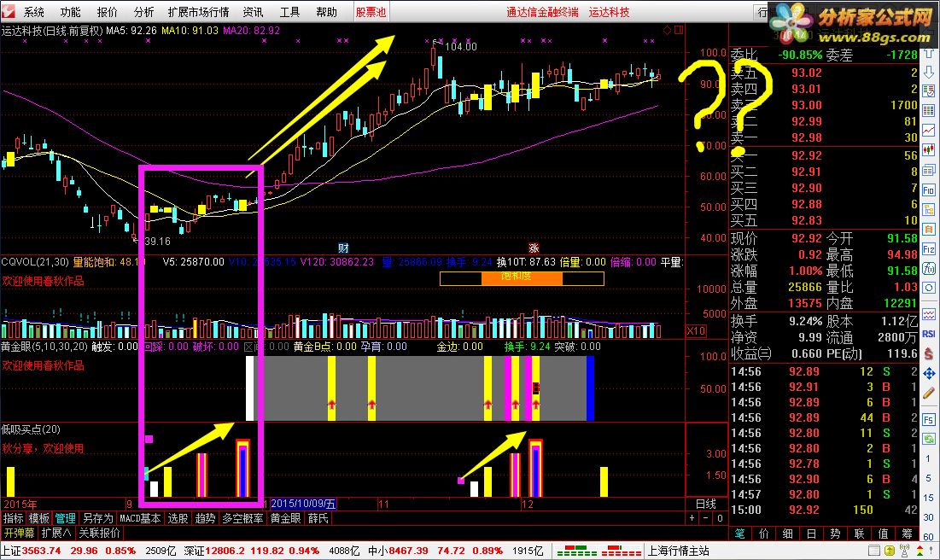Open the self-selected stocks 自 icon

coord(929,229)
